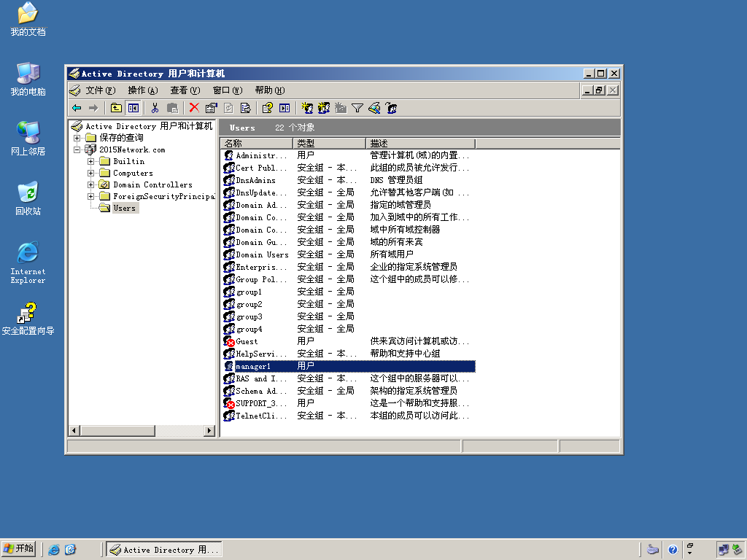
Task: Go up one level with folder icon
Action: point(116,108)
